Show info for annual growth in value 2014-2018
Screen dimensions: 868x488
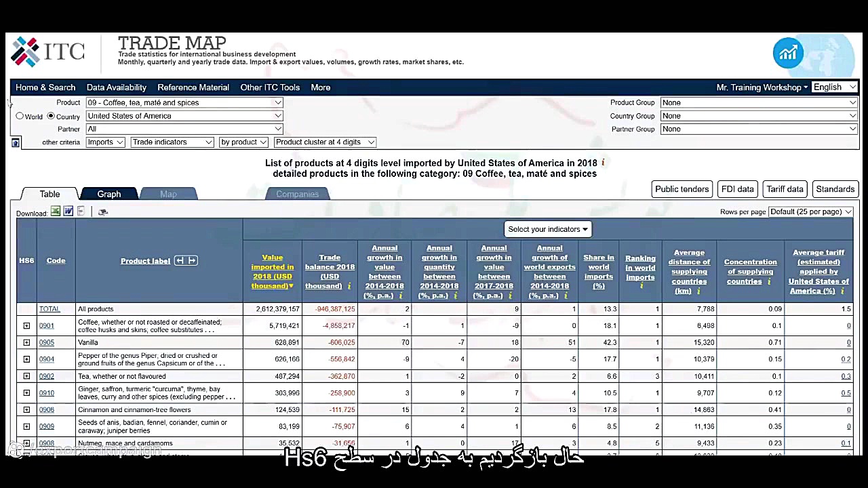coord(401,296)
